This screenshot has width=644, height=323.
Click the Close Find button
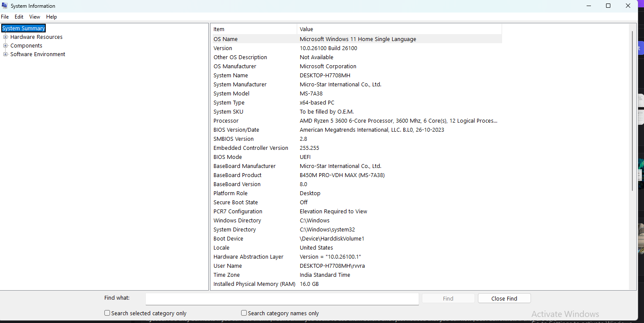(504, 298)
